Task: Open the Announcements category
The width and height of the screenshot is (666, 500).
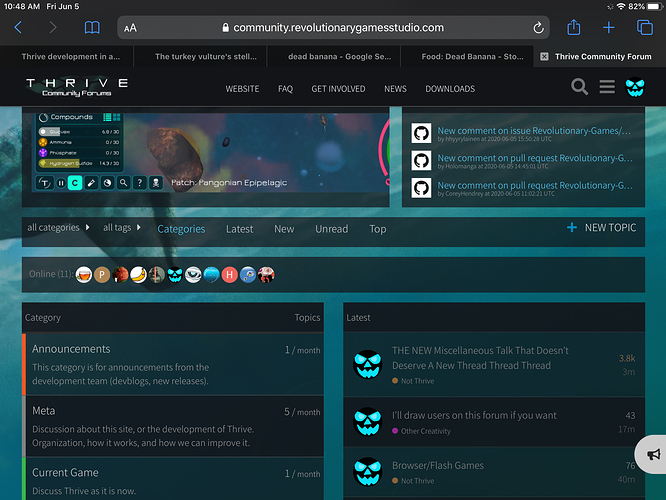Action: 71,349
